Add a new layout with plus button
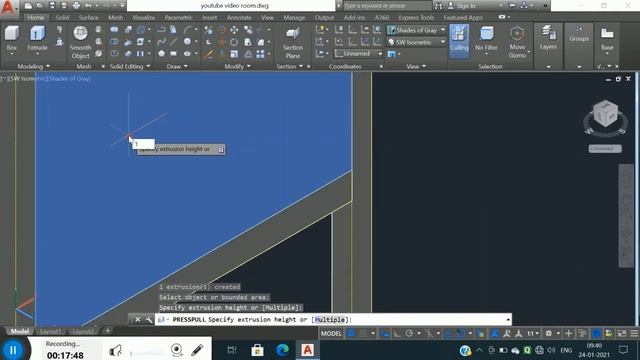The width and height of the screenshot is (640, 360). tap(108, 331)
